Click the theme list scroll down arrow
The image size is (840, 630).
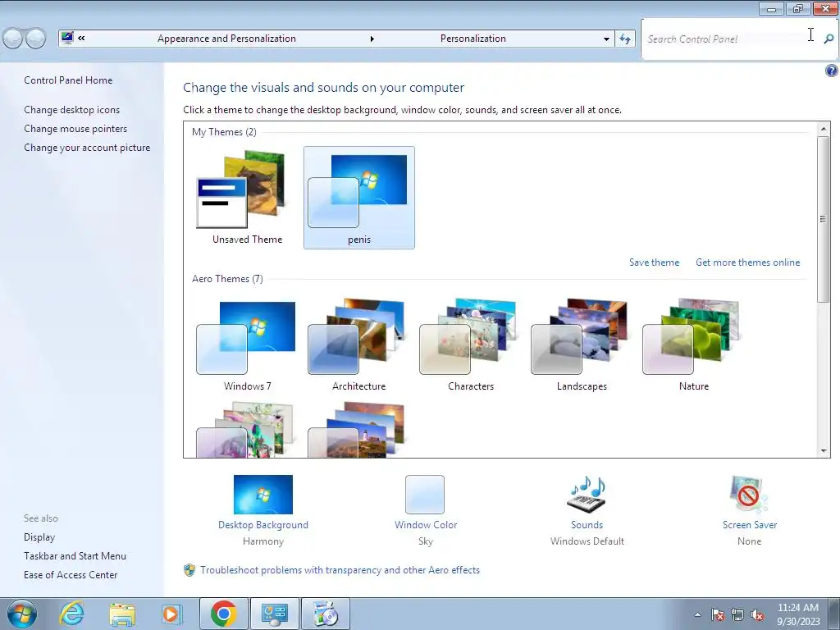(824, 451)
